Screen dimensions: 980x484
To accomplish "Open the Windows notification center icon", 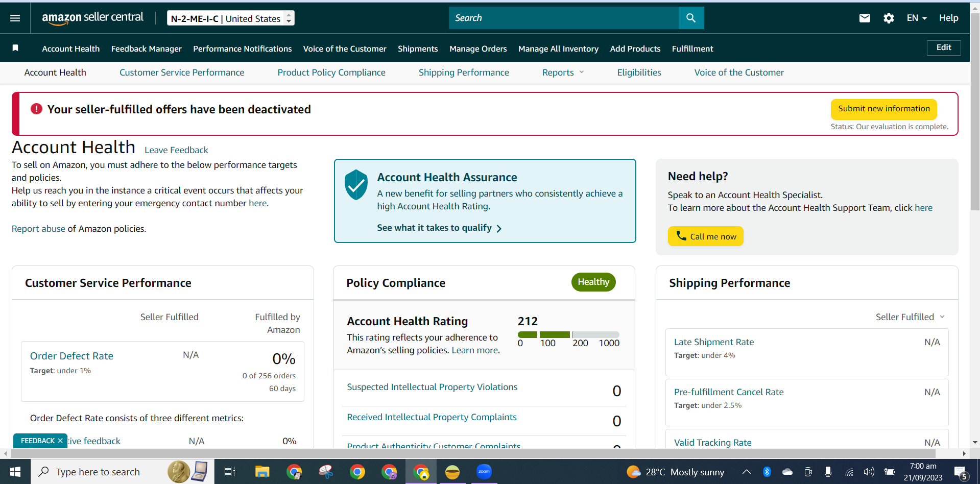I will (x=961, y=472).
